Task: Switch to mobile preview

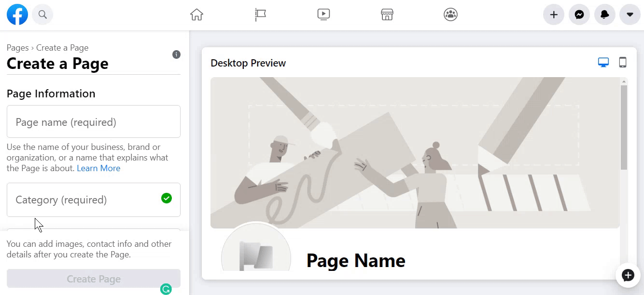Action: [623, 62]
